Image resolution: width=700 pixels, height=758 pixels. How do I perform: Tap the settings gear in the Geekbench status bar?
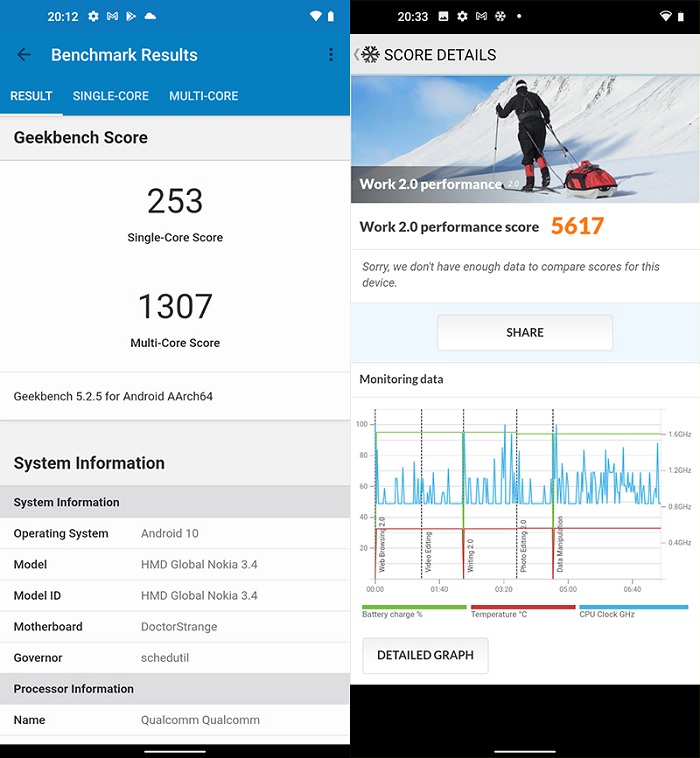click(93, 16)
